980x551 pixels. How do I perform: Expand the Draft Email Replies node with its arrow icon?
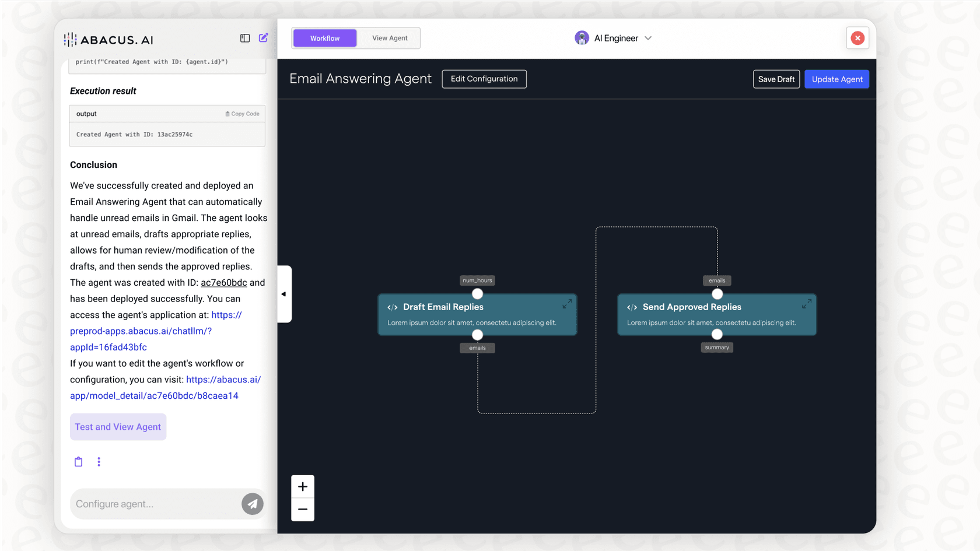(566, 304)
